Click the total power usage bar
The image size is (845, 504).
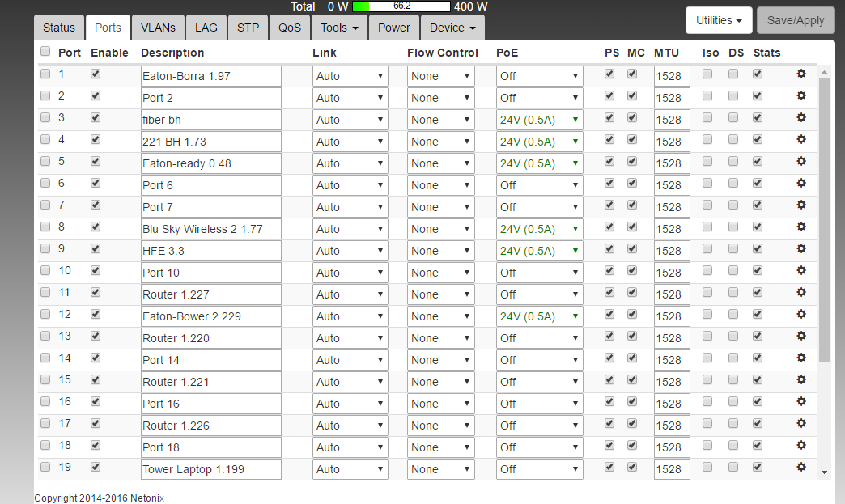coord(401,6)
